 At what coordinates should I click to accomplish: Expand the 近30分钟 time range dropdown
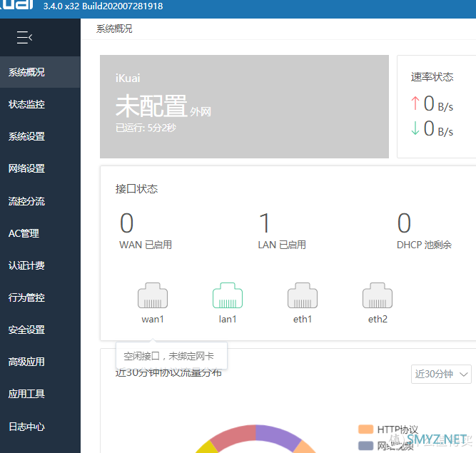441,374
